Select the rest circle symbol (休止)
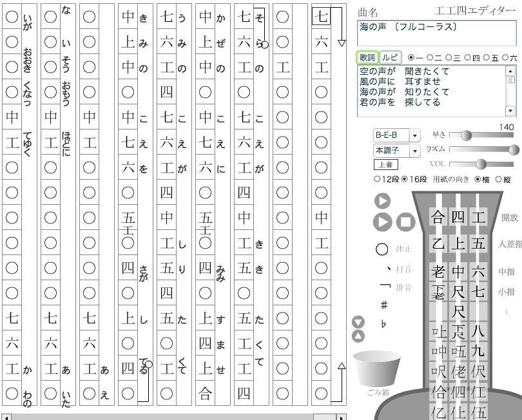Image resolution: width=522 pixels, height=420 pixels. point(382,249)
